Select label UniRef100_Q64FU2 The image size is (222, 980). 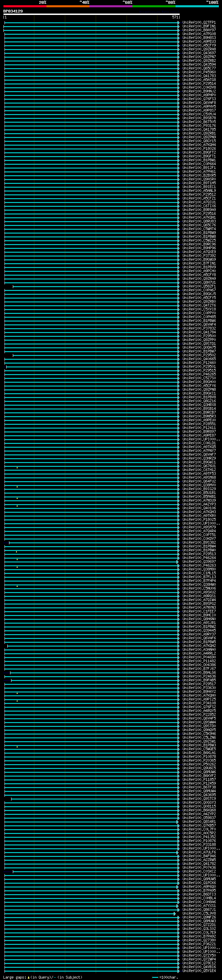[199, 481]
